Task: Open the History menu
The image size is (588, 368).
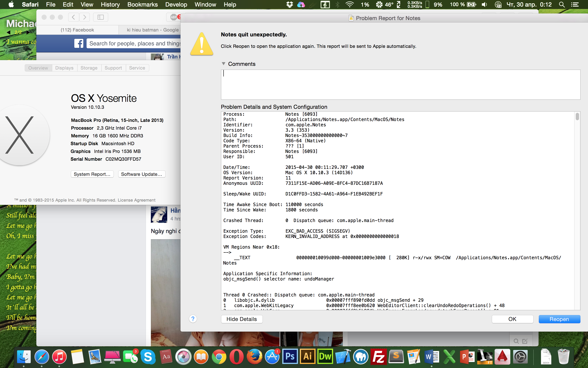Action: (110, 5)
